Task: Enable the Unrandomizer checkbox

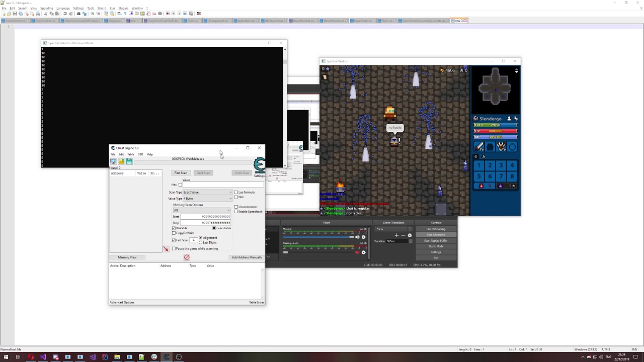Action: click(x=236, y=207)
